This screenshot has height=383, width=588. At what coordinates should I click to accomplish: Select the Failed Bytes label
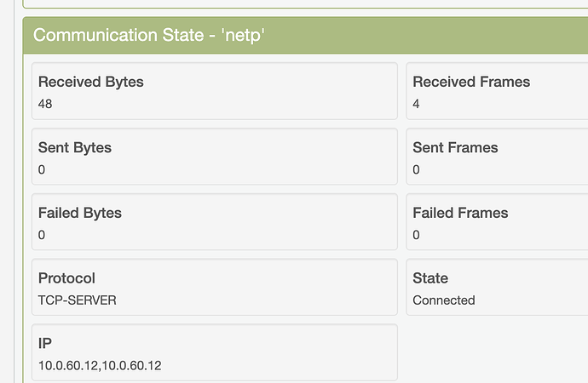(x=80, y=213)
